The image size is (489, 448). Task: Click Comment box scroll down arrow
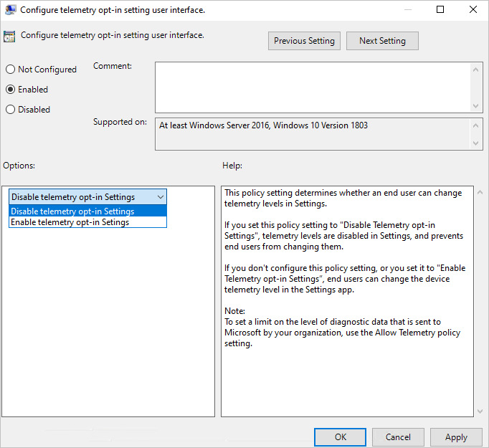coord(475,105)
